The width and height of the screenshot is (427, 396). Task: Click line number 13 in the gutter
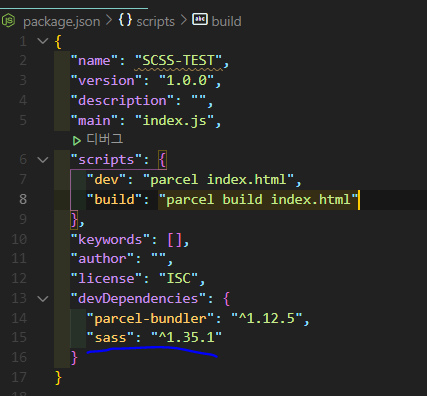click(19, 298)
